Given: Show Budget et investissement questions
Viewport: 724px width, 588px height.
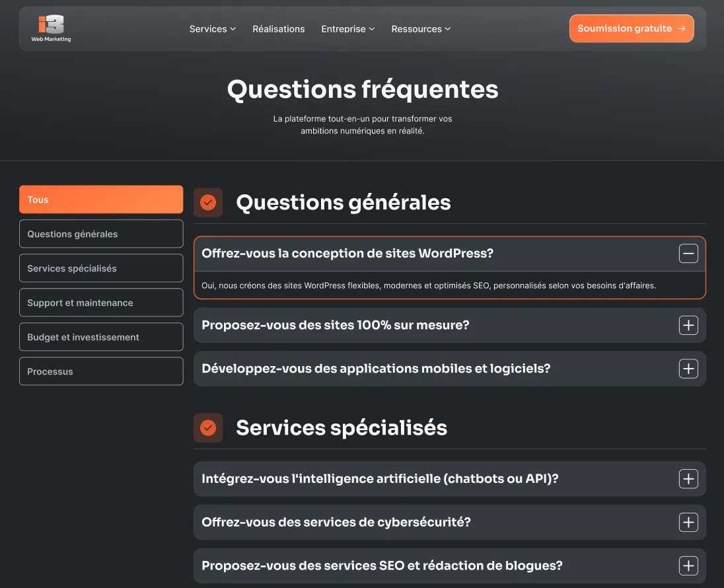Looking at the screenshot, I should tap(101, 337).
